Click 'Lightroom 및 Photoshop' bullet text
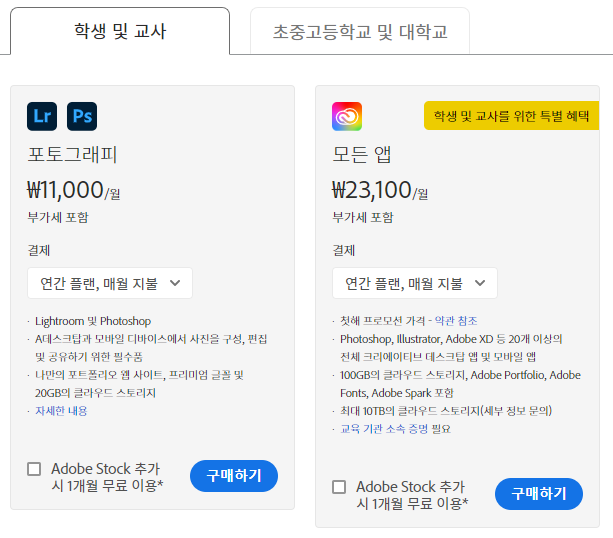Viewport: 613px width, 538px height. click(93, 321)
